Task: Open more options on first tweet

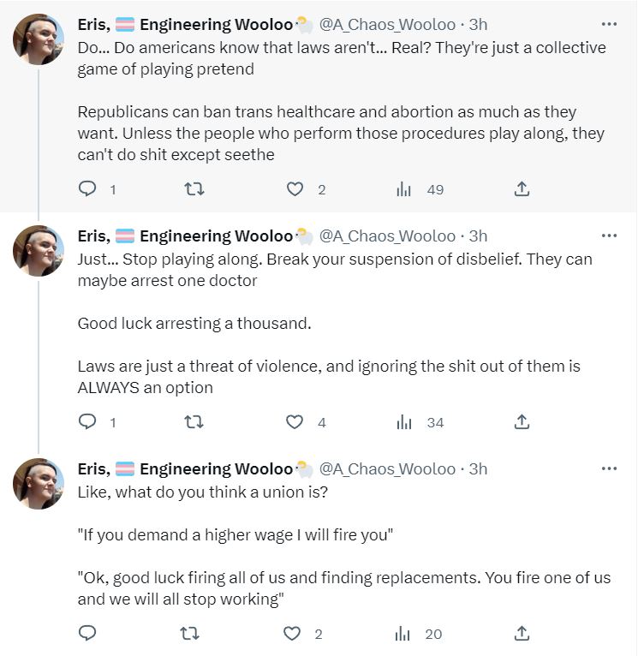Action: coord(609,24)
